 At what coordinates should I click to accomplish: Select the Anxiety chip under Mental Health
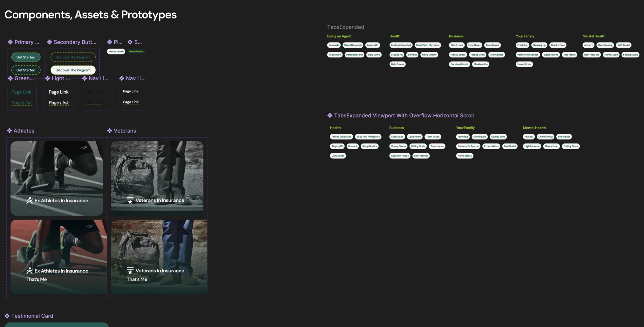(588, 45)
